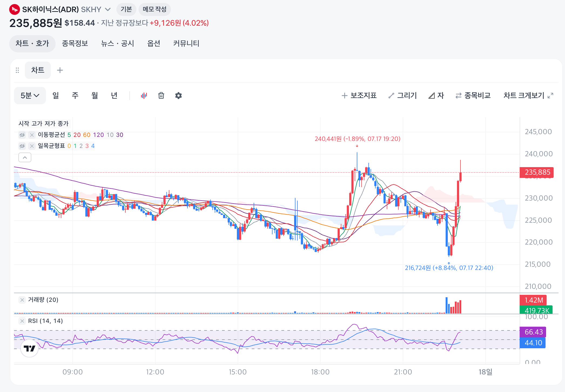Click the trash delete icon

pos(161,96)
